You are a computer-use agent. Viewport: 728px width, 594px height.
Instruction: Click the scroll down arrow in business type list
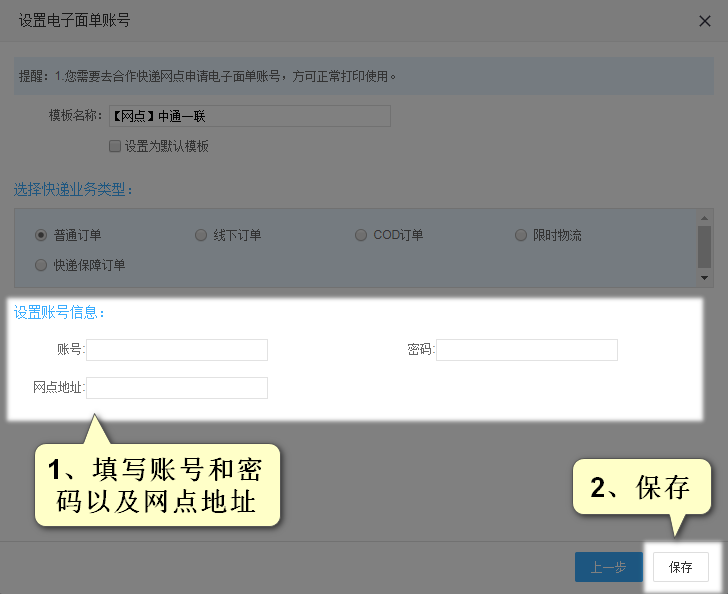click(704, 278)
